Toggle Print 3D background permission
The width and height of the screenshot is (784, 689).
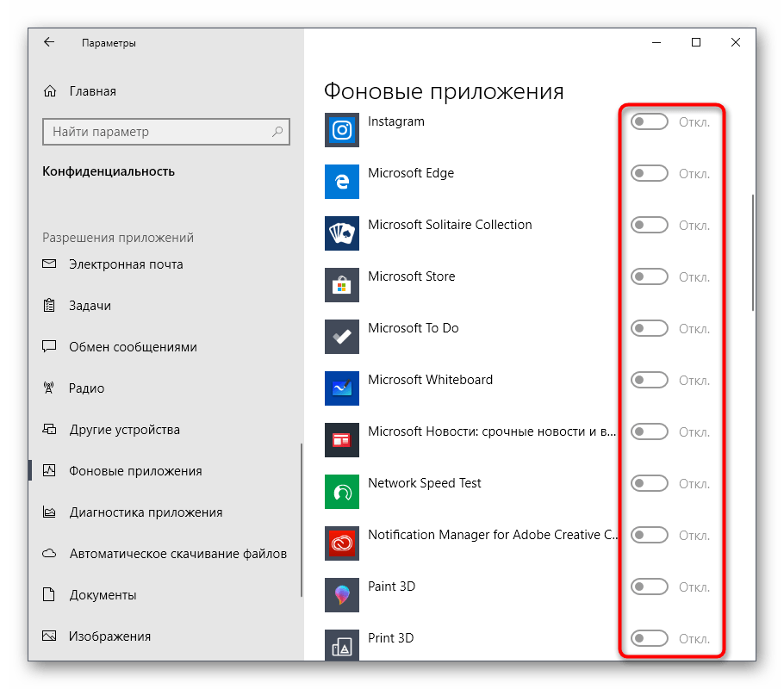pos(650,639)
